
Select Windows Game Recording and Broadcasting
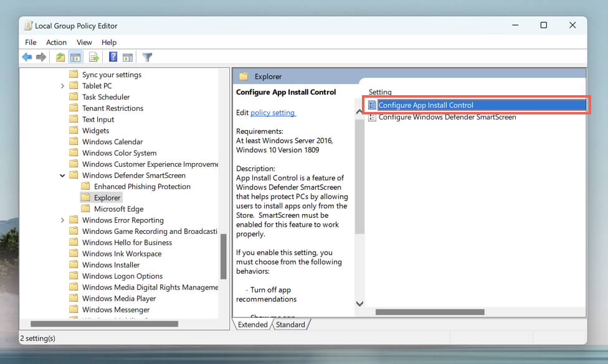tap(150, 231)
